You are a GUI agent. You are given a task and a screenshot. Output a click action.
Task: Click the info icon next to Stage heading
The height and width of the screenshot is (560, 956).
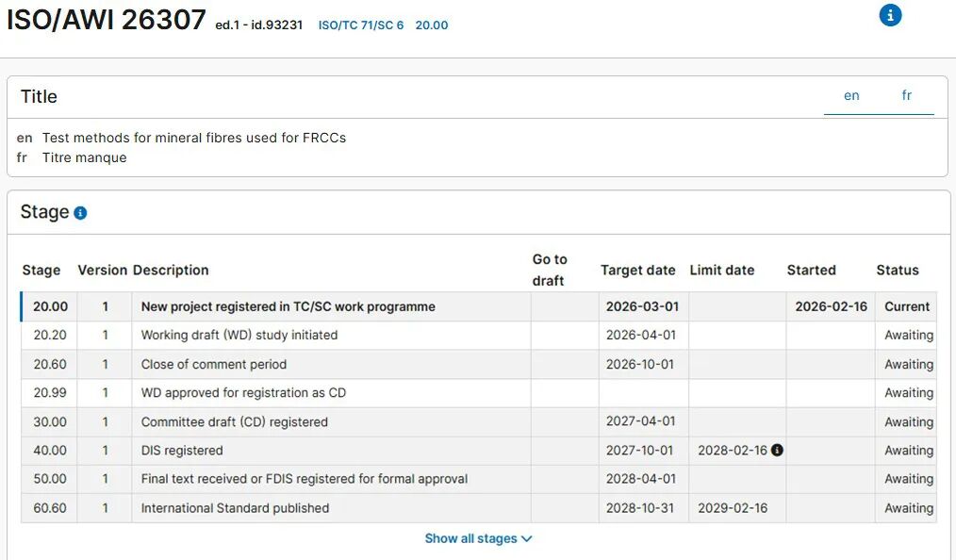[80, 213]
